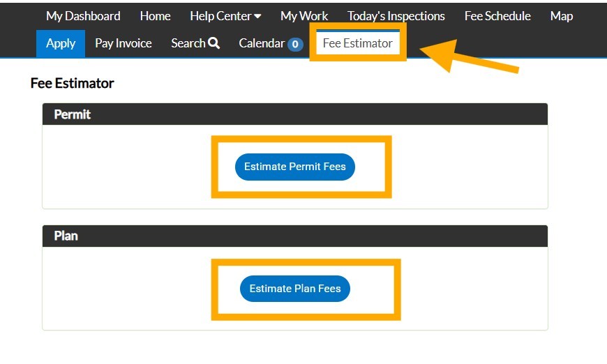Click the Calendar count badge showing 0
The width and height of the screenshot is (607, 364).
click(x=295, y=44)
